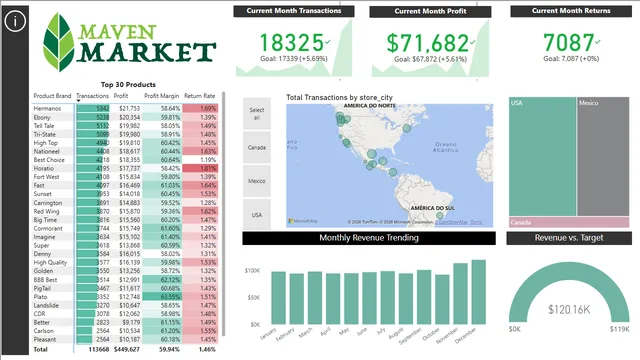Click the Revenue vs. Target header
The image size is (640, 360).
(x=569, y=238)
